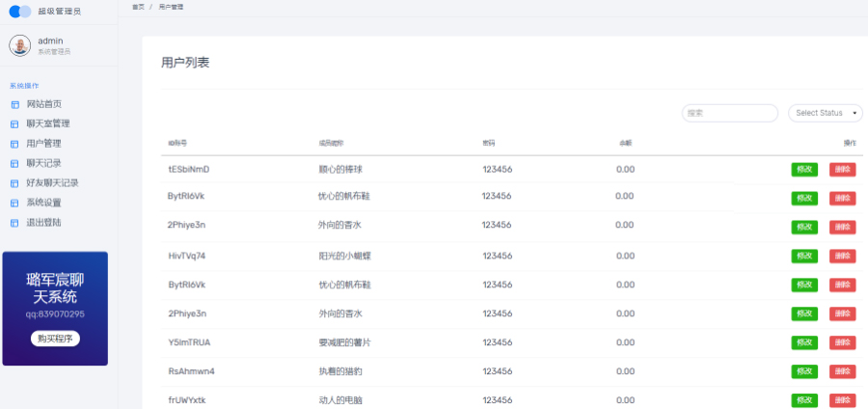Image resolution: width=868 pixels, height=409 pixels.
Task: Select 退出登陆 to log out
Action: [43, 223]
